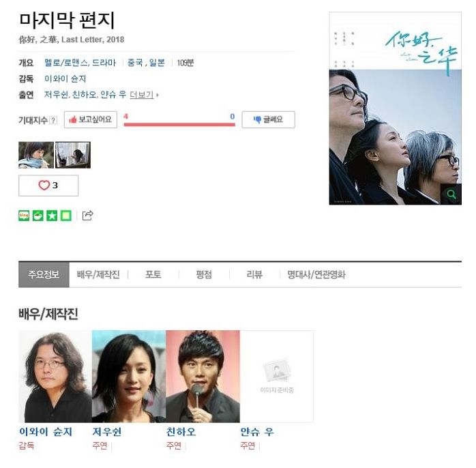Open the 명대사/연관영화 tab

pos(316,274)
